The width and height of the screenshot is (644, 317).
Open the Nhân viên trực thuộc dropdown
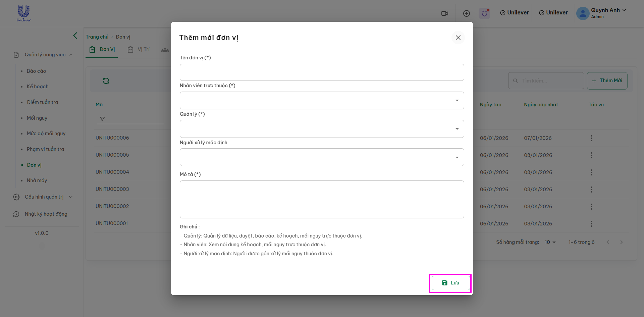coord(322,101)
